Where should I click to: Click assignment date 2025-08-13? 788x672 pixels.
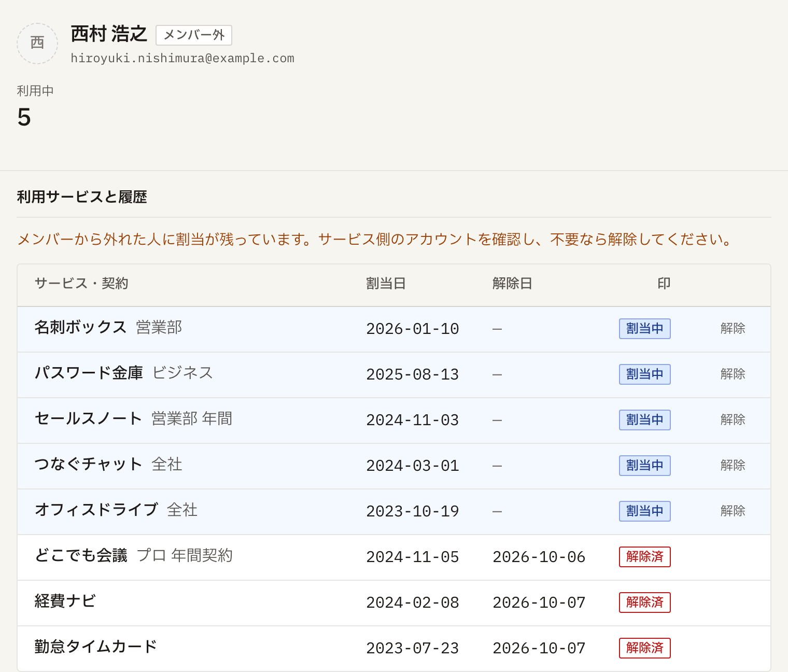(x=413, y=374)
